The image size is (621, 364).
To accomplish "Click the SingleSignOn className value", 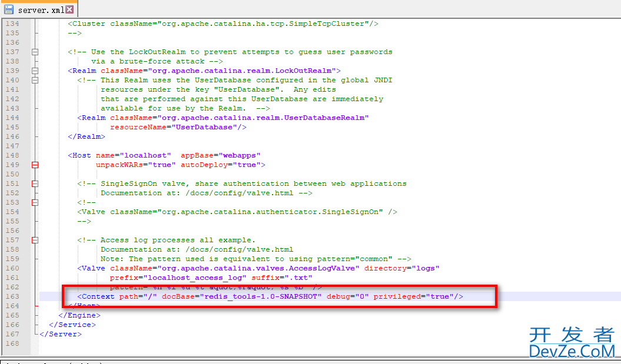I will (x=270, y=212).
